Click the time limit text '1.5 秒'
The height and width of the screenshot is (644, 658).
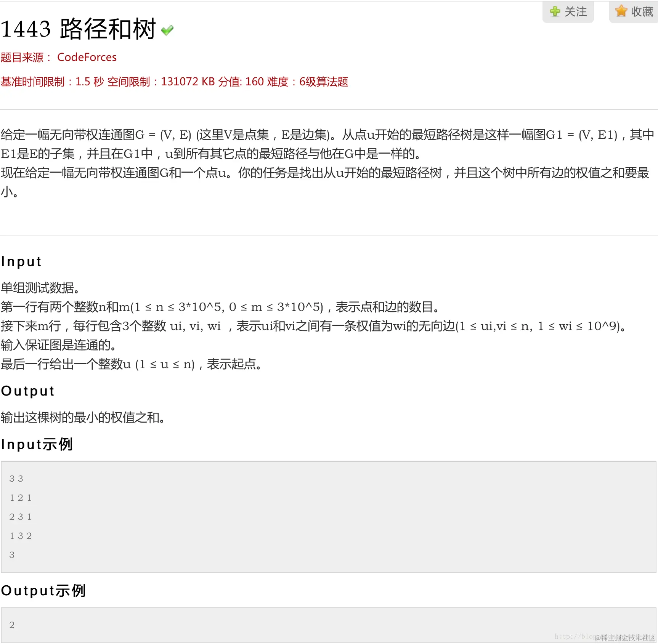pos(90,82)
